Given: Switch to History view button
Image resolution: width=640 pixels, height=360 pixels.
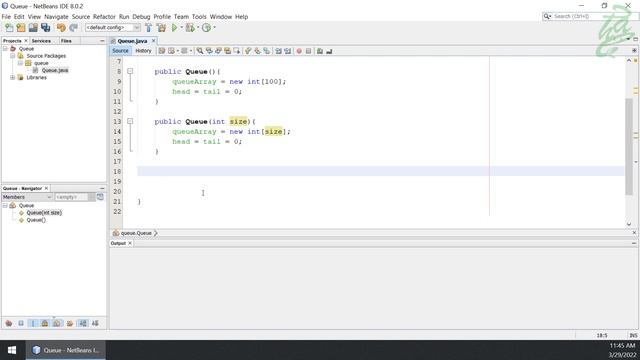Looking at the screenshot, I should pyautogui.click(x=143, y=51).
